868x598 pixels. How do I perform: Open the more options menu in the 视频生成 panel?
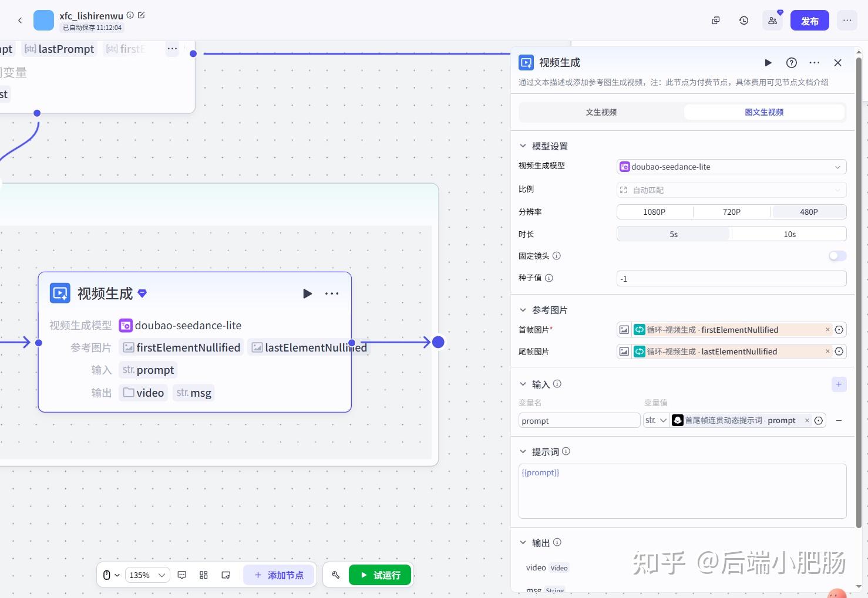tap(814, 63)
